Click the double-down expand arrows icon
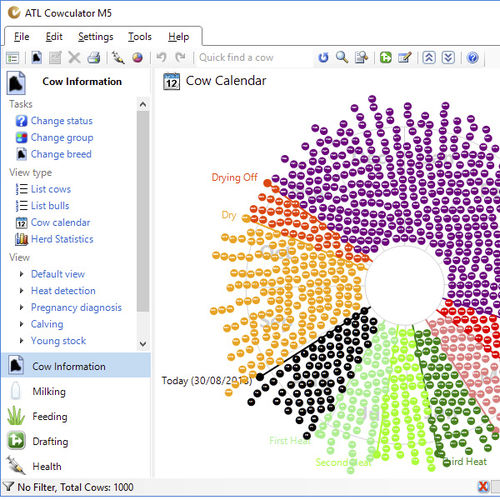 click(x=448, y=58)
